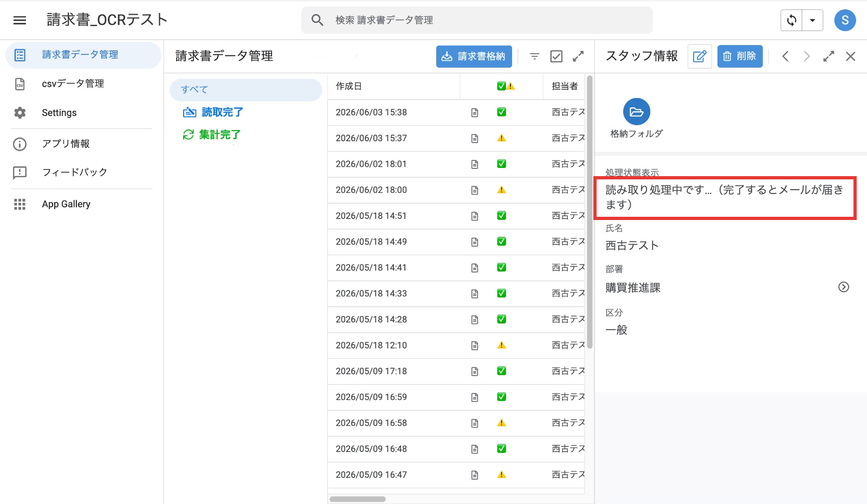The height and width of the screenshot is (504, 867).
Task: Open document icon for 2026/05/18 12:10 row
Action: [x=475, y=345]
